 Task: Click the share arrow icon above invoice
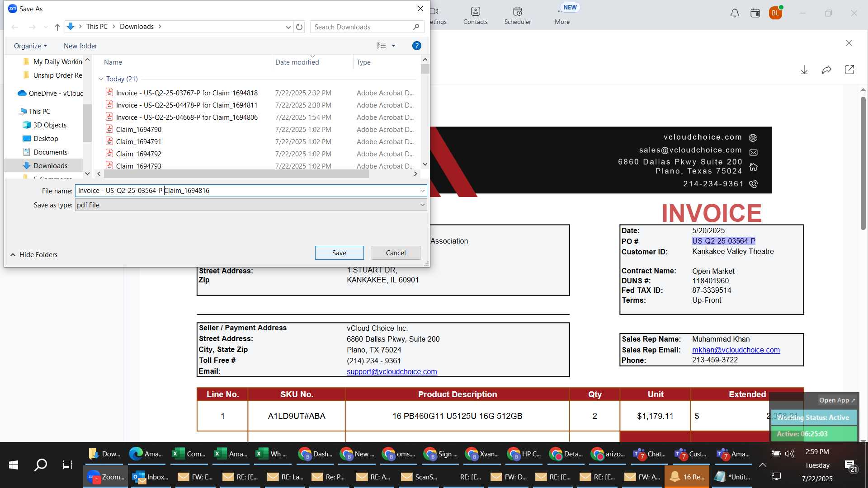tap(827, 70)
